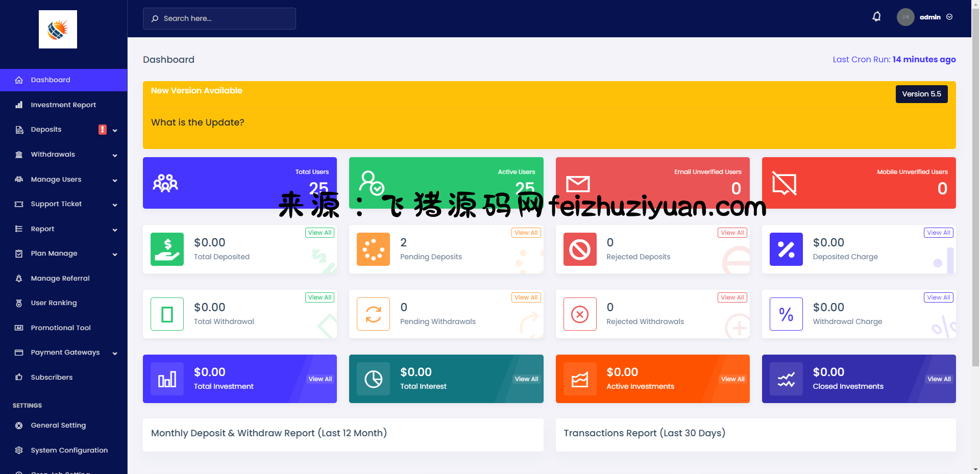Click the Pending Deposits spinner icon
980x474 pixels.
click(x=373, y=250)
